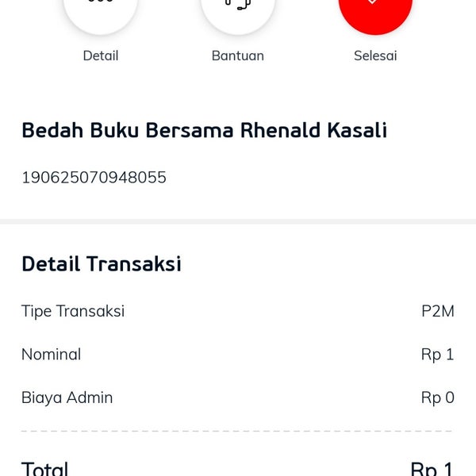Click the Nominal row label
This screenshot has width=476, height=476.
tap(51, 355)
